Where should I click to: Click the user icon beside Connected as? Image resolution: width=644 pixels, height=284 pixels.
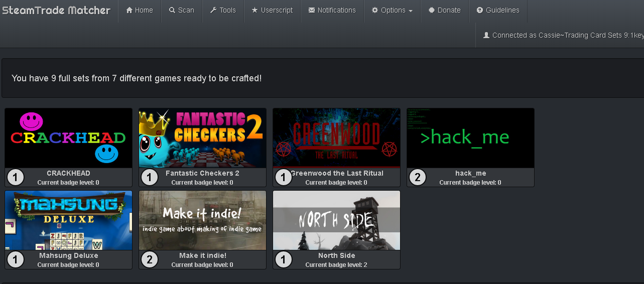coord(486,35)
